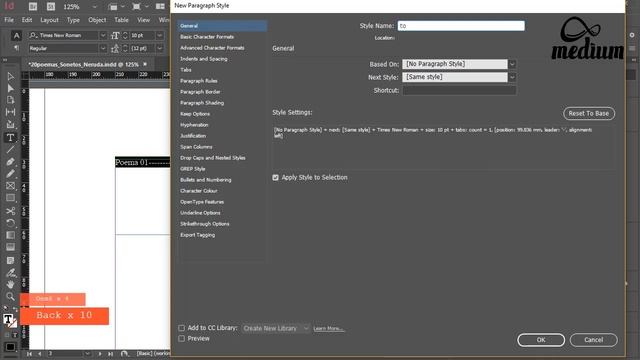
Task: Close the 20poemas_Sonetos_Neruda document tab
Action: 145,64
